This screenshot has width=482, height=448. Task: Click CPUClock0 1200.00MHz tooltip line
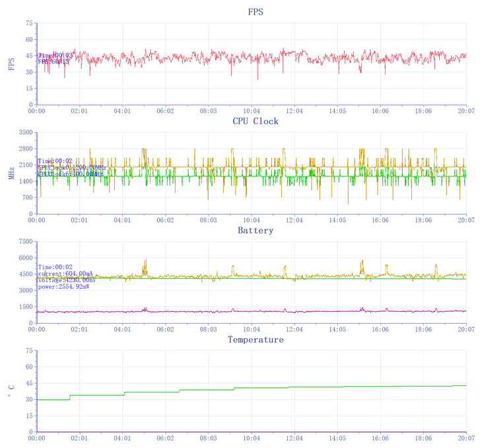click(x=71, y=168)
